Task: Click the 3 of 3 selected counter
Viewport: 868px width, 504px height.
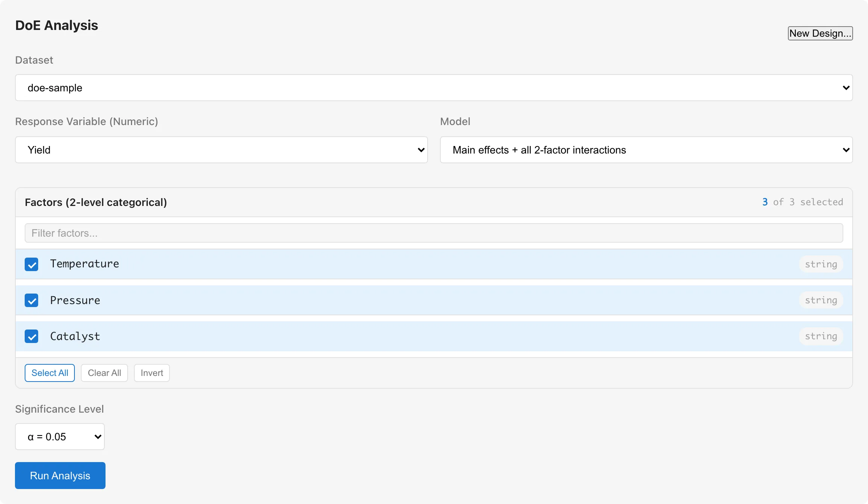Action: click(803, 202)
